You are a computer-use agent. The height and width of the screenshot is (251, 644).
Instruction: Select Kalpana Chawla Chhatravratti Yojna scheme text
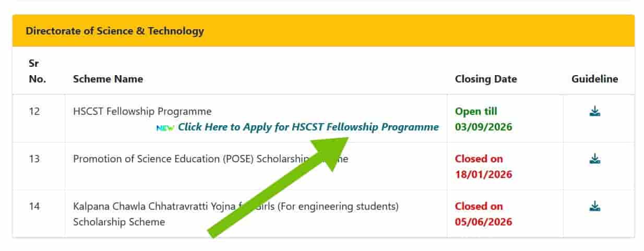(236, 214)
